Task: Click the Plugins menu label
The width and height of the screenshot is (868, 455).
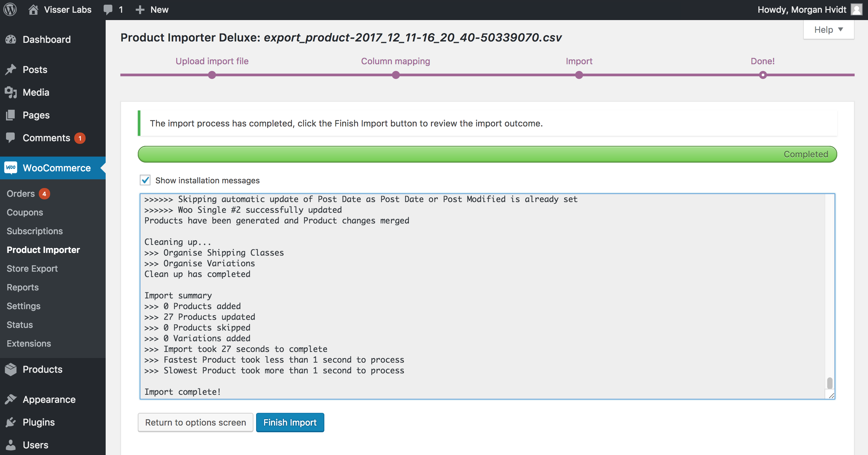Action: coord(39,422)
